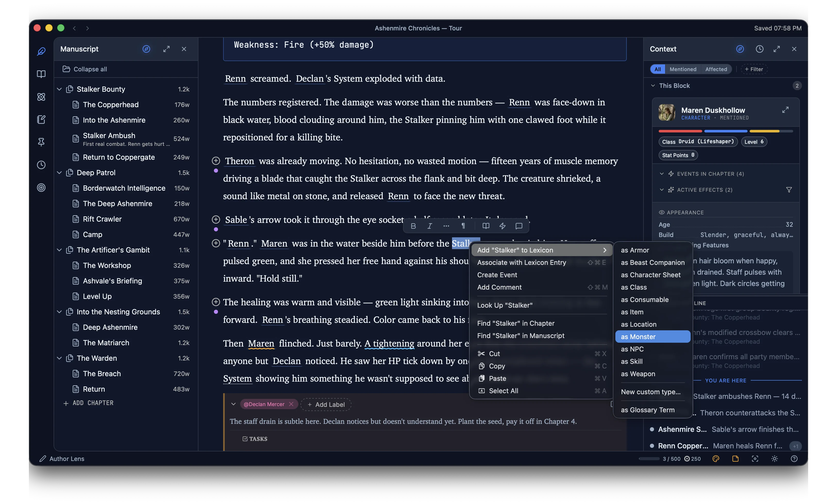Click Maren Duskhollow's avatar thumbnail
This screenshot has height=504, width=837.
coord(667,112)
